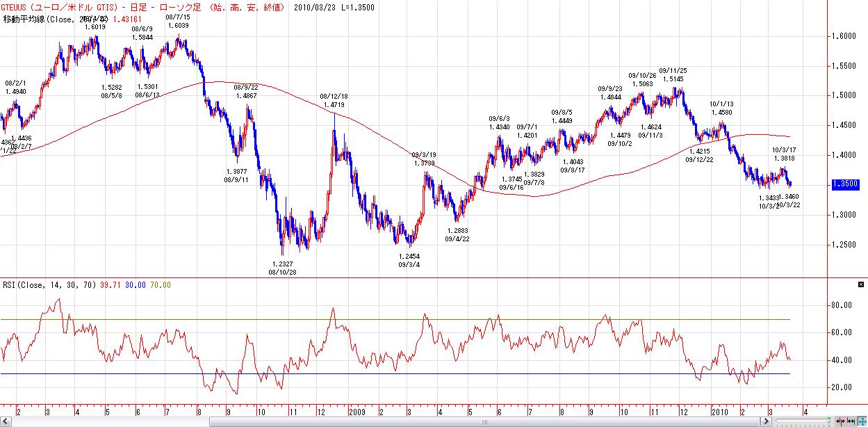This screenshot has width=868, height=427.
Task: Click the low label 1.4215
Action: pos(700,151)
